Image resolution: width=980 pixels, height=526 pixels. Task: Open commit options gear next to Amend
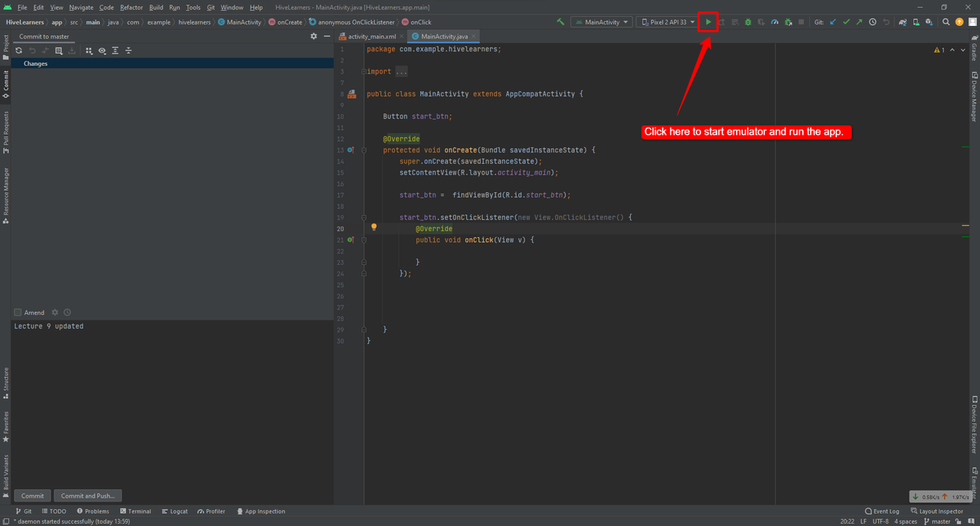click(x=54, y=312)
